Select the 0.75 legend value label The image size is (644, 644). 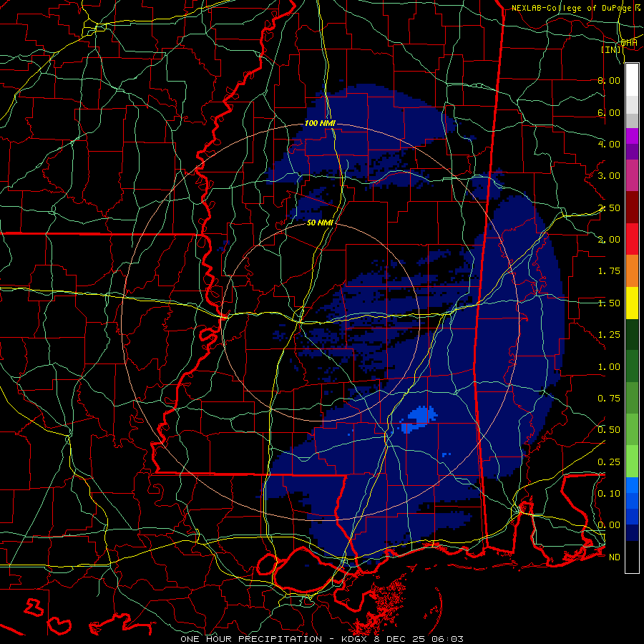point(609,399)
